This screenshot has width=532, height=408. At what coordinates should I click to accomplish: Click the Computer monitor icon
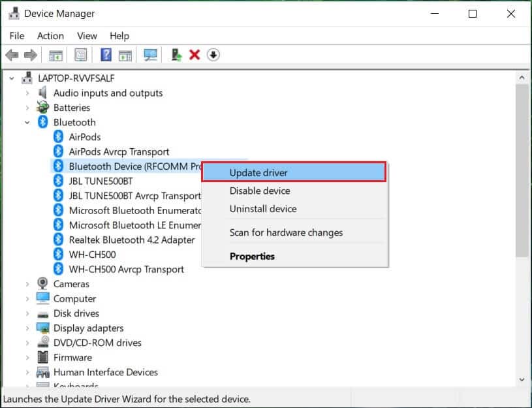pos(42,298)
